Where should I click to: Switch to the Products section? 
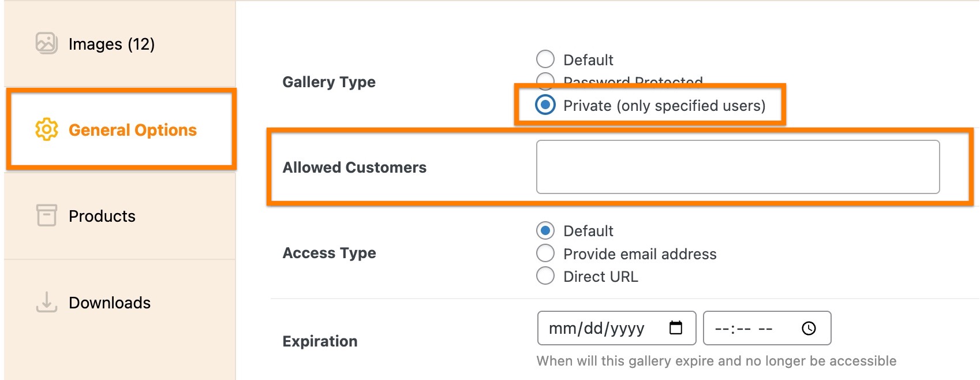point(102,215)
